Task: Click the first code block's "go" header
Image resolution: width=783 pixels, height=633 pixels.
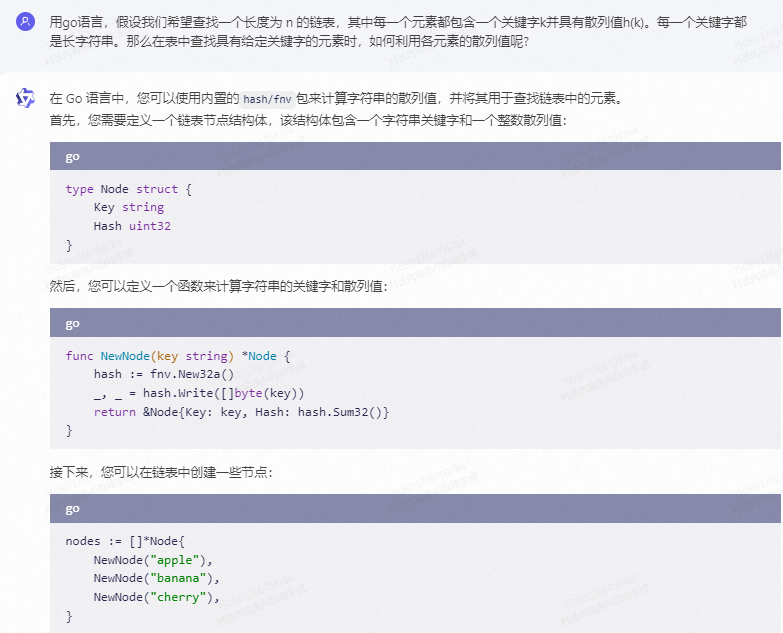Action: (415, 156)
